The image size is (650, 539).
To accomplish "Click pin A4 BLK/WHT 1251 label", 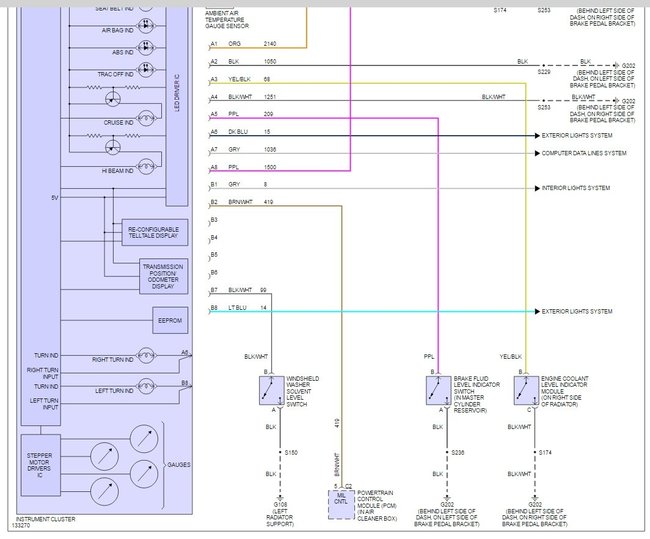I will point(243,97).
